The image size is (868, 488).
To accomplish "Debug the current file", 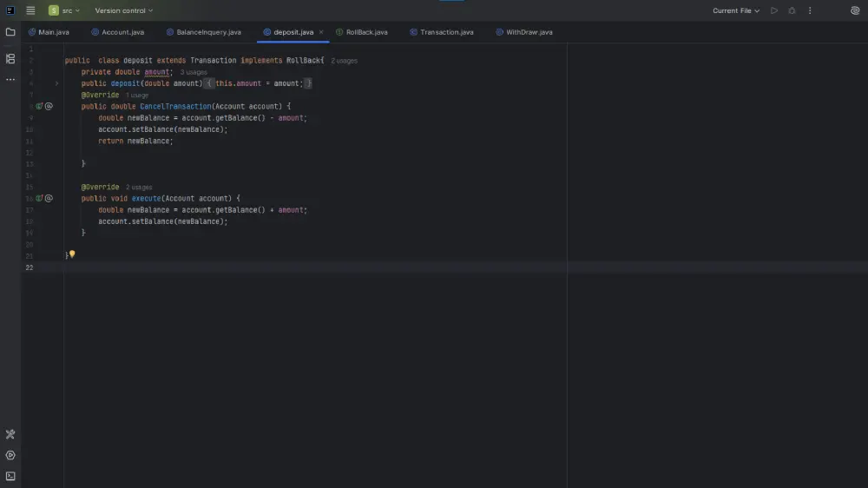I will click(792, 10).
